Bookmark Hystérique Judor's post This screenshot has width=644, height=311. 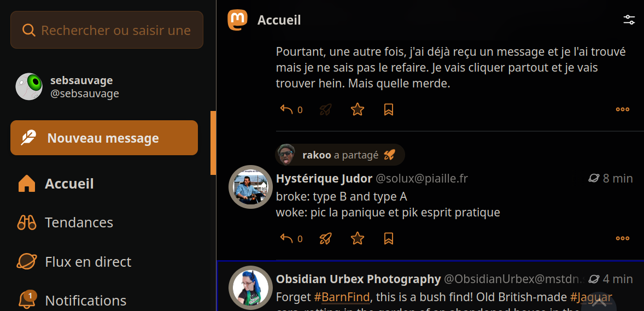pos(389,238)
